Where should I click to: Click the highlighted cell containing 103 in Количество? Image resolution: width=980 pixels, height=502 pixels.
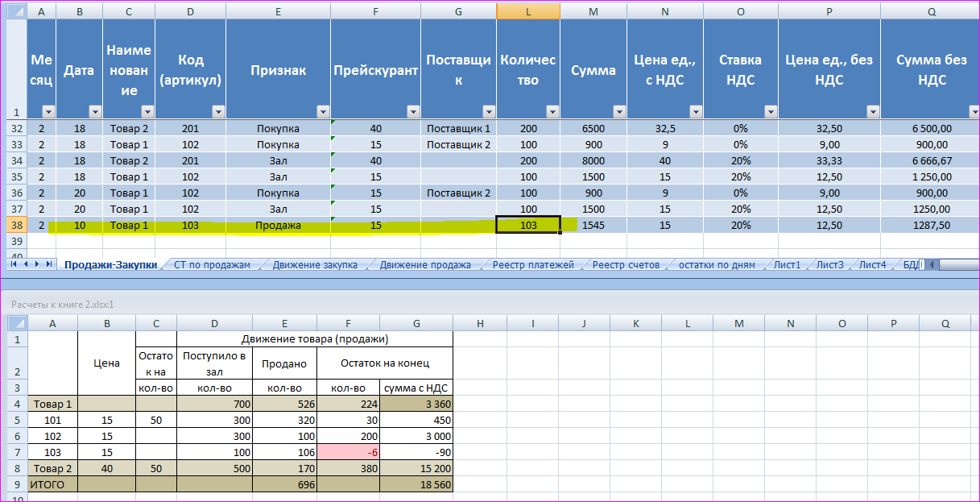point(528,226)
